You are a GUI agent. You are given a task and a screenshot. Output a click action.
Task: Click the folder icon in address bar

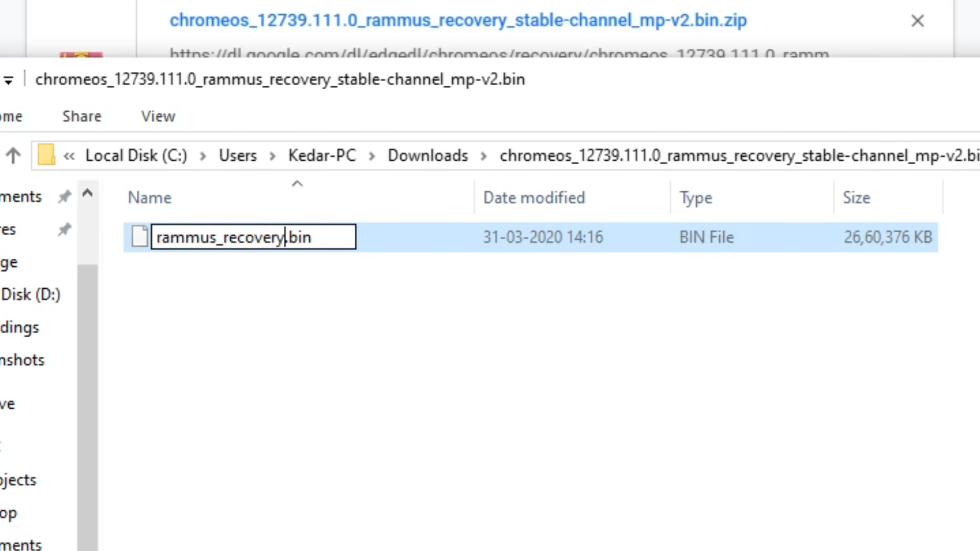click(x=46, y=155)
